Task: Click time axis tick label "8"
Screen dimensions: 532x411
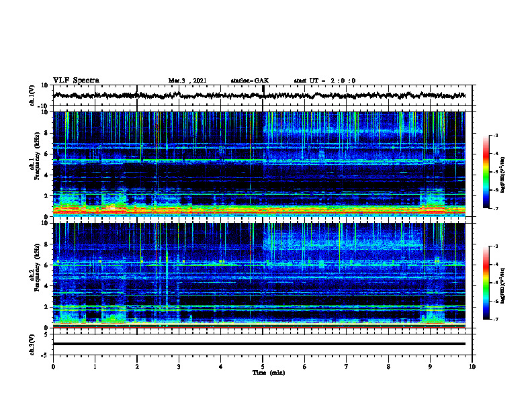Action: tap(388, 367)
